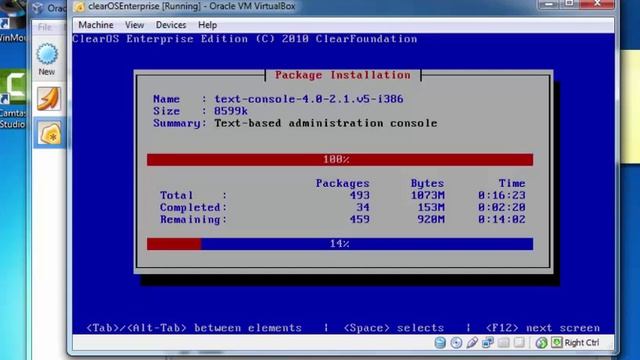Click remaining bytes value 920M
The image size is (640, 360).
(431, 219)
